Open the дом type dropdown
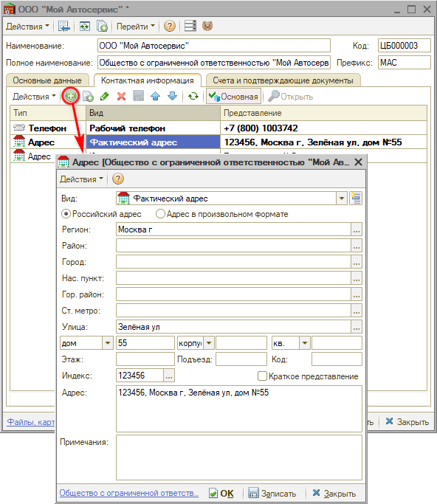This screenshot has width=437, height=504. [x=107, y=343]
